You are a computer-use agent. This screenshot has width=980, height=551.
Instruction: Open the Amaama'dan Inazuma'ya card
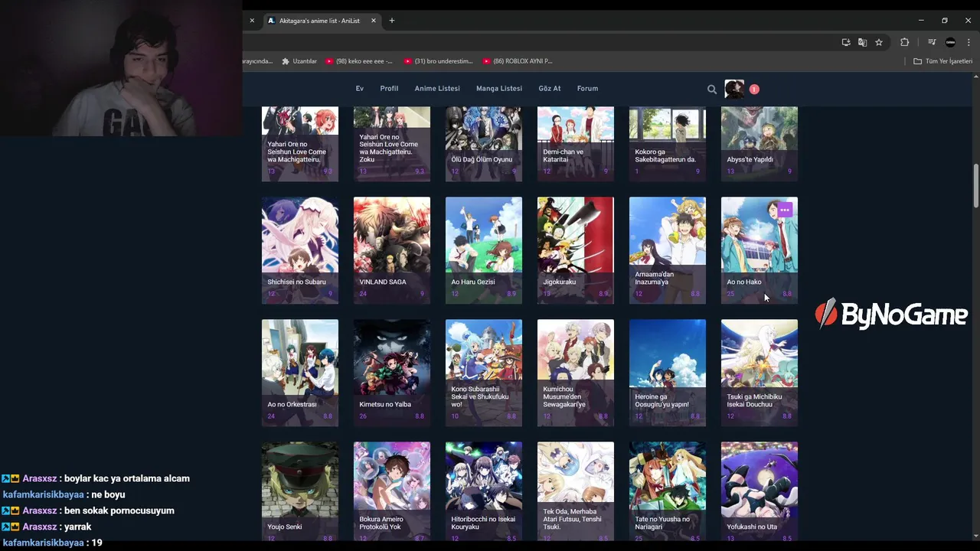click(x=668, y=250)
